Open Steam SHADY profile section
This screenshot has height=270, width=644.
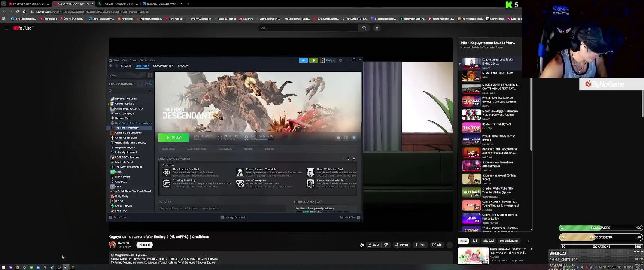183,66
